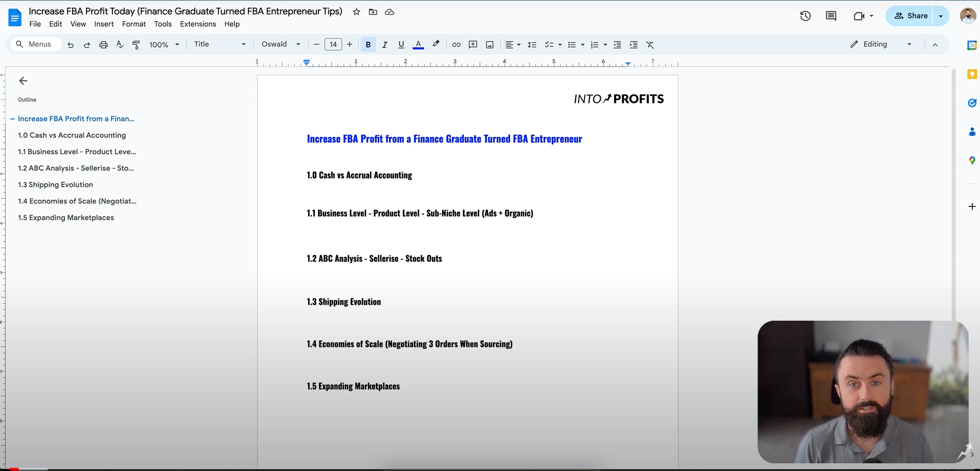This screenshot has width=980, height=471.
Task: Go to 1.3 Shipping Evolution outline item
Action: point(55,185)
